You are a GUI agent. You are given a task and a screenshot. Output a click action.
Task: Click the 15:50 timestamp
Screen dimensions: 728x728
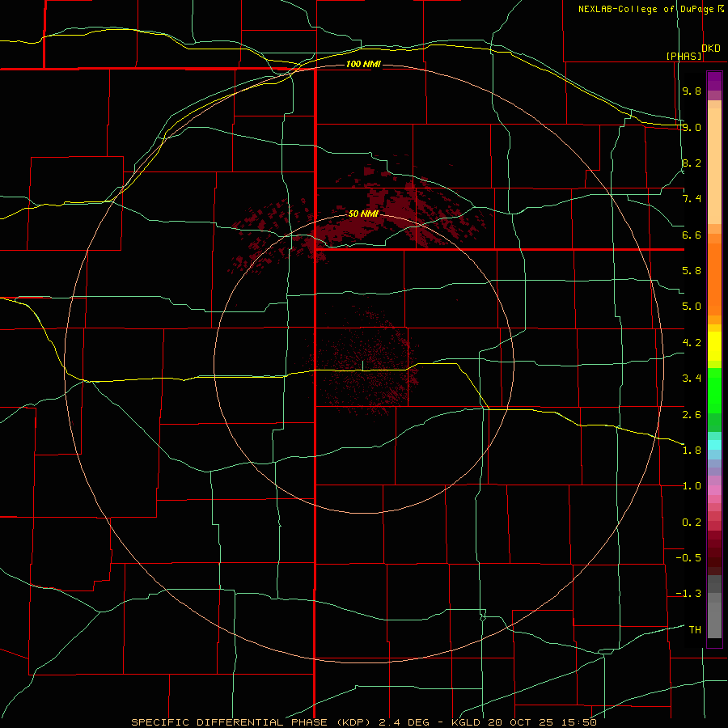point(578,722)
